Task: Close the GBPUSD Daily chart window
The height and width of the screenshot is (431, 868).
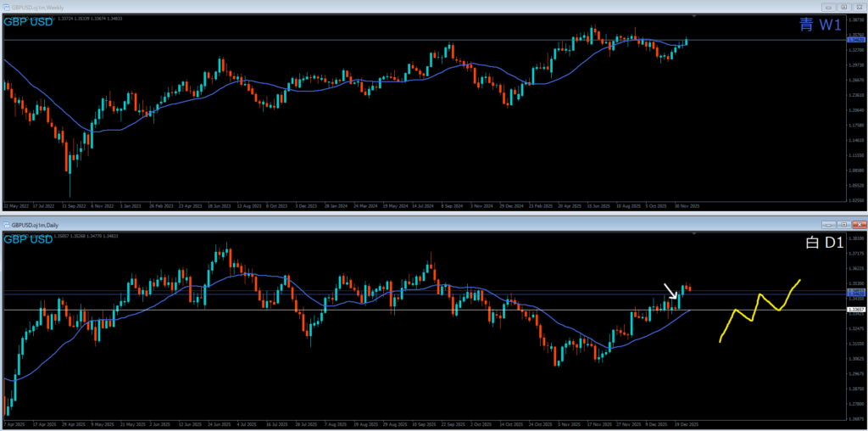Action: point(860,225)
